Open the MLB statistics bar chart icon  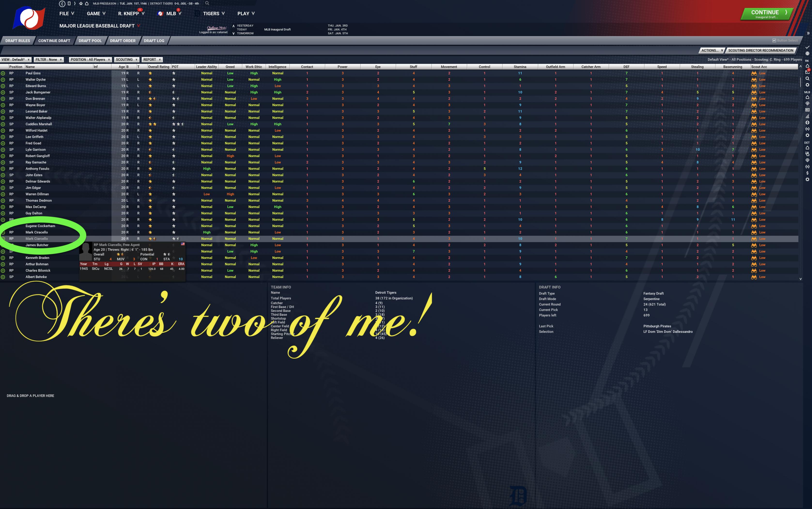point(807,116)
